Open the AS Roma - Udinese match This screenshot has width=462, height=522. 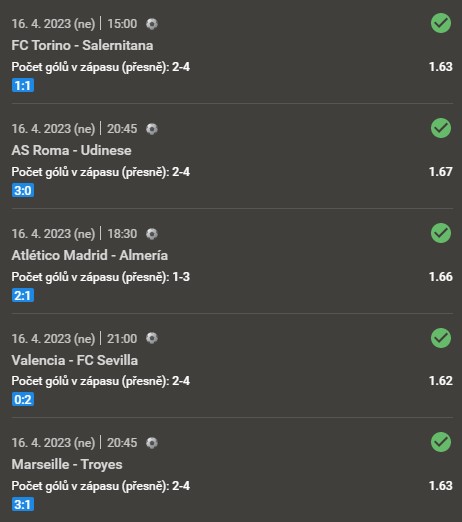pos(71,150)
